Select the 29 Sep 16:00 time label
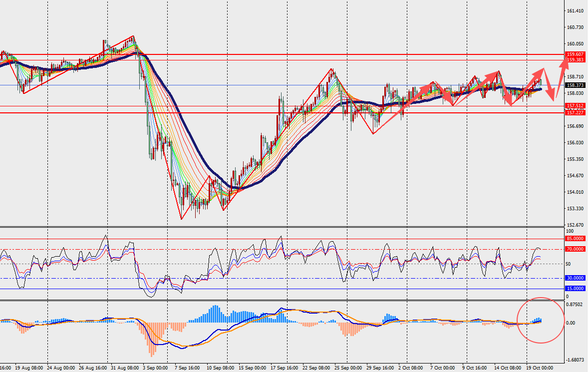This screenshot has height=372, width=588. pos(380,368)
